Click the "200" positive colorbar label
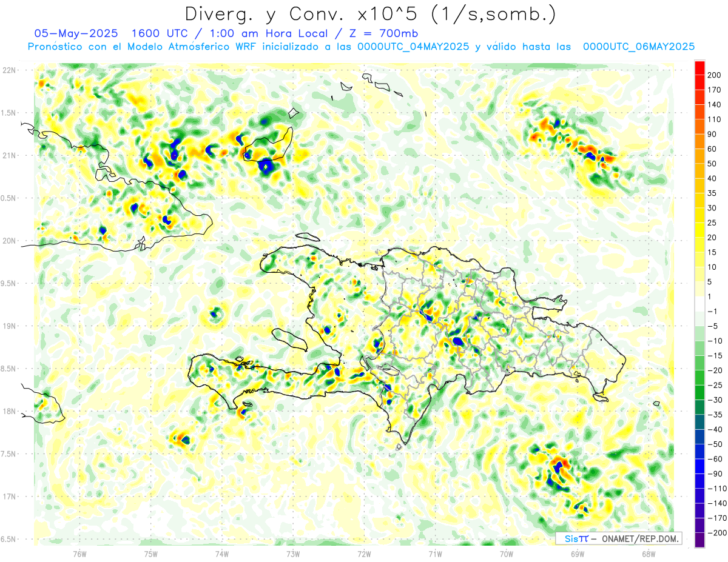This screenshot has width=728, height=562. click(715, 75)
